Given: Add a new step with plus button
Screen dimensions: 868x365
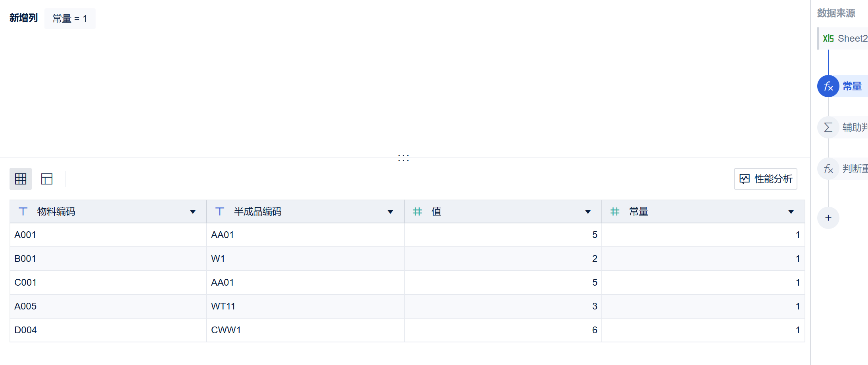Looking at the screenshot, I should (828, 218).
